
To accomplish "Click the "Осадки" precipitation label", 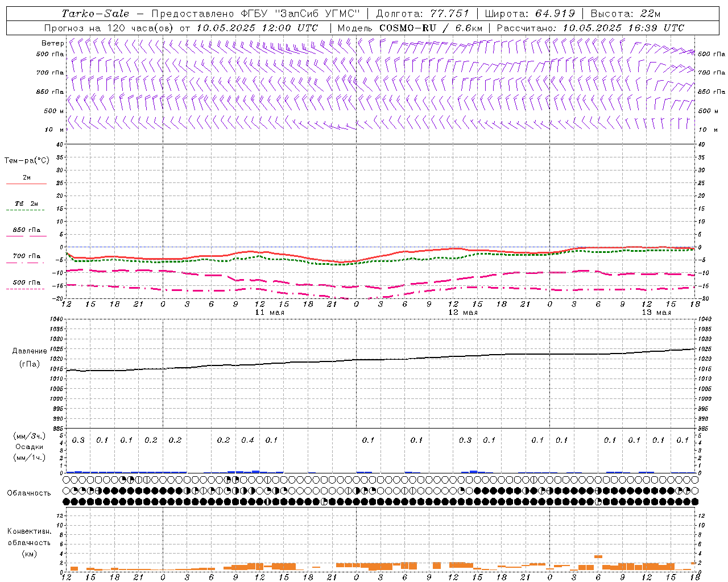I will pos(30,447).
